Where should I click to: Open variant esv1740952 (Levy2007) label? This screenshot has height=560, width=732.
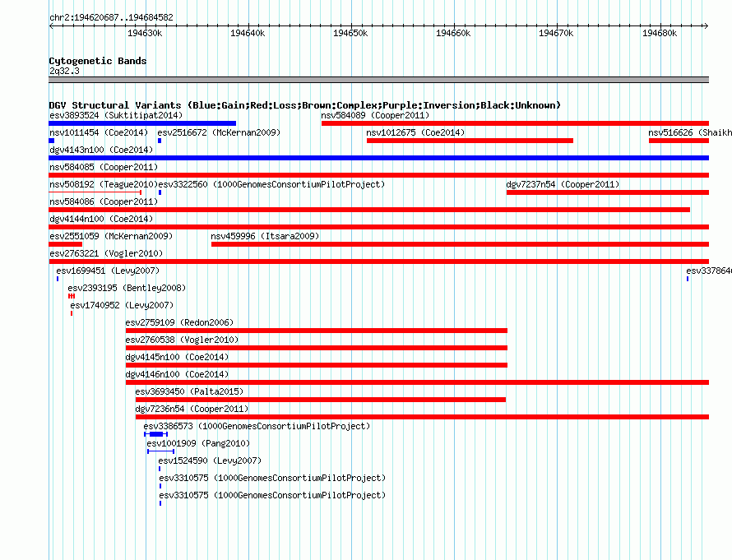click(x=122, y=305)
